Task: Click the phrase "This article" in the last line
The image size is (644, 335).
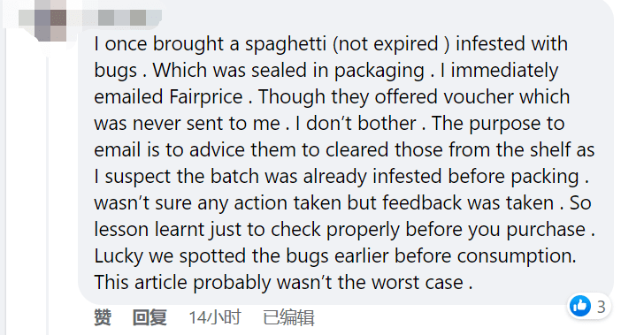Action: 141,283
